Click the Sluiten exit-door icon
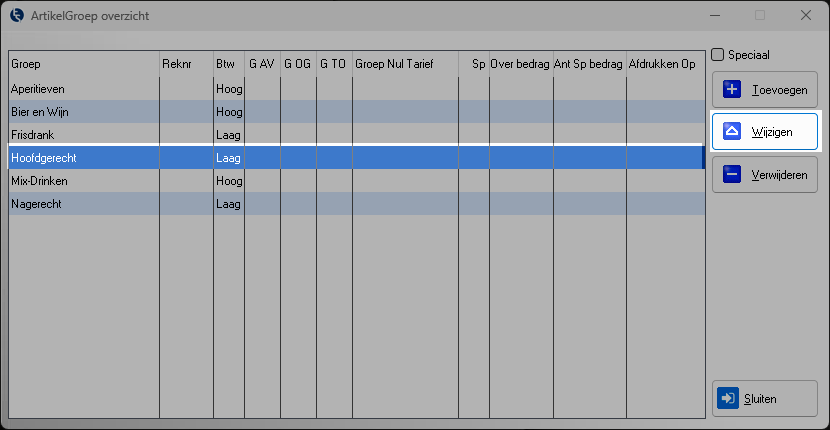This screenshot has height=430, width=830. pyautogui.click(x=727, y=399)
